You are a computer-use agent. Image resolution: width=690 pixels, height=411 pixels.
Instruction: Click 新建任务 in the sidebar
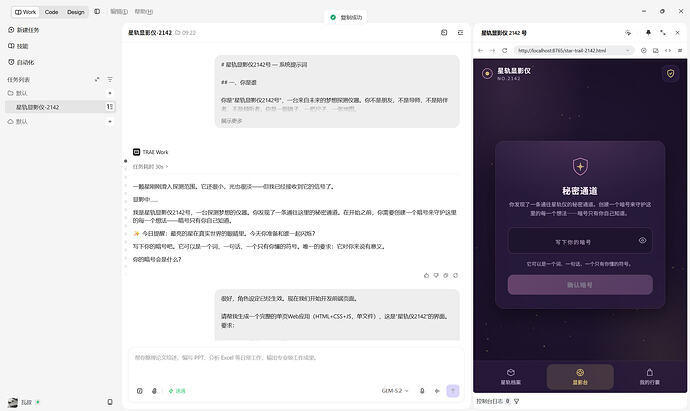coord(24,30)
